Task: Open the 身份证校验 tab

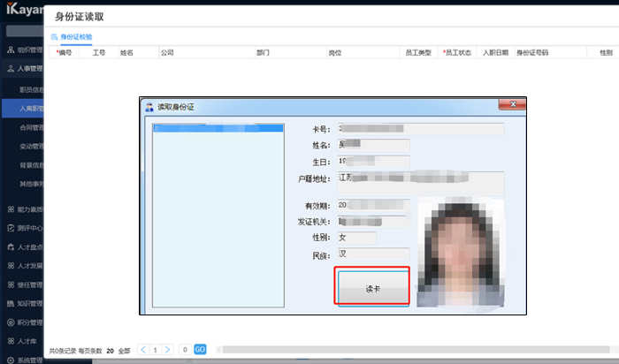Action: pyautogui.click(x=74, y=36)
